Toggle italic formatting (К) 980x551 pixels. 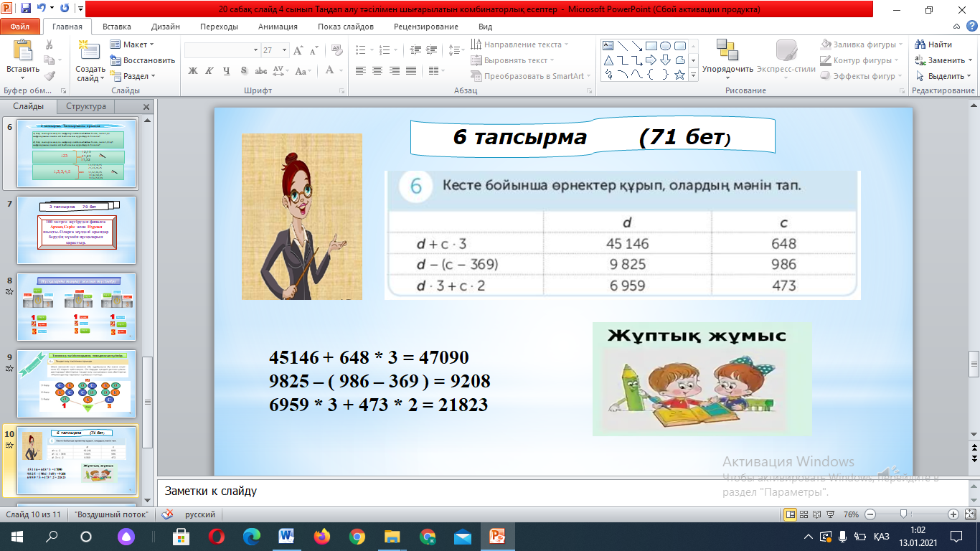209,70
